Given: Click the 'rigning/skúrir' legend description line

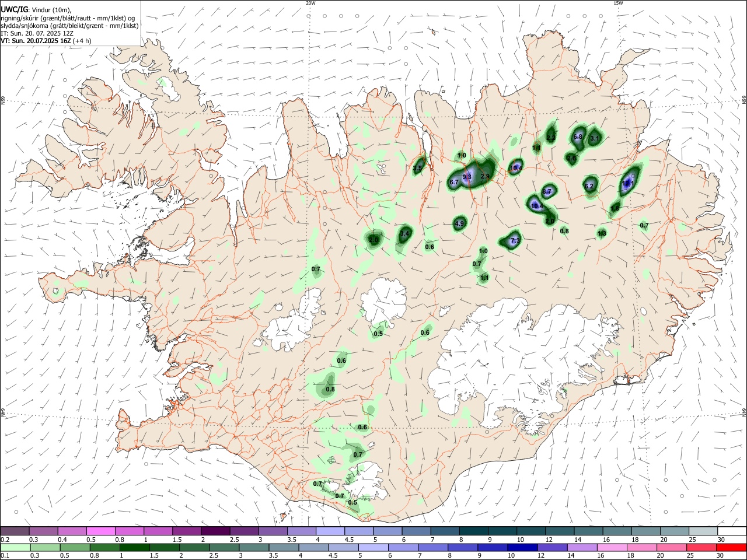Looking at the screenshot, I should [x=68, y=18].
